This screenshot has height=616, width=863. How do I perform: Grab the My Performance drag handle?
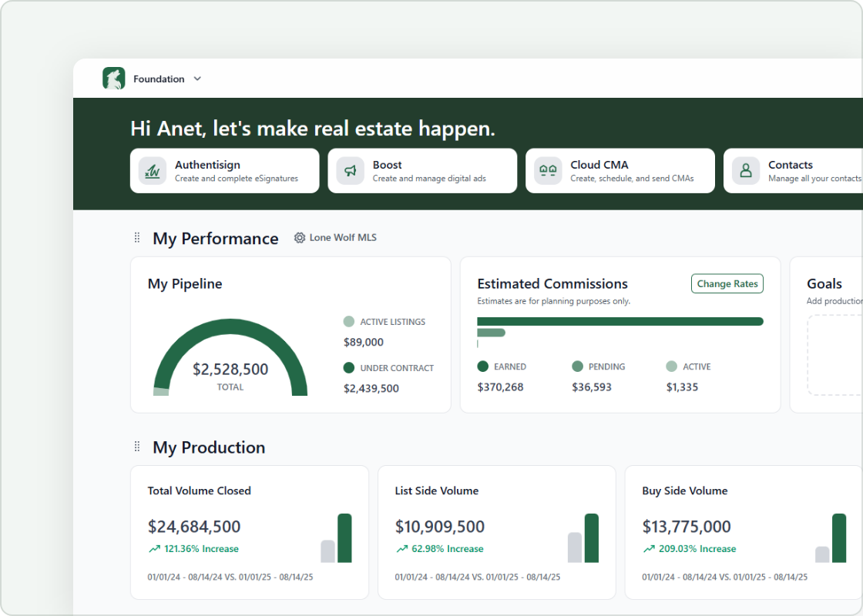tap(137, 238)
